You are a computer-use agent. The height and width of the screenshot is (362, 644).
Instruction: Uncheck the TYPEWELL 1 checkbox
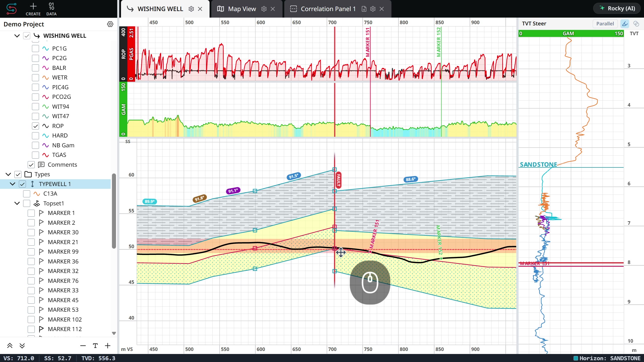[x=22, y=184]
